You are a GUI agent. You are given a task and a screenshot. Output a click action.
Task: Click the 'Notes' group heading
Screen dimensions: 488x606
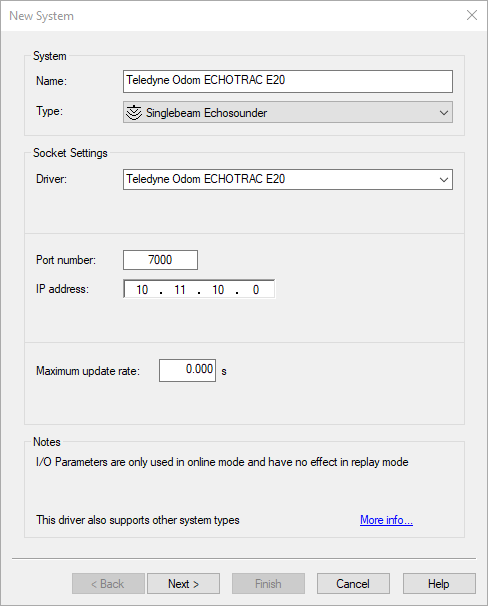tap(47, 442)
